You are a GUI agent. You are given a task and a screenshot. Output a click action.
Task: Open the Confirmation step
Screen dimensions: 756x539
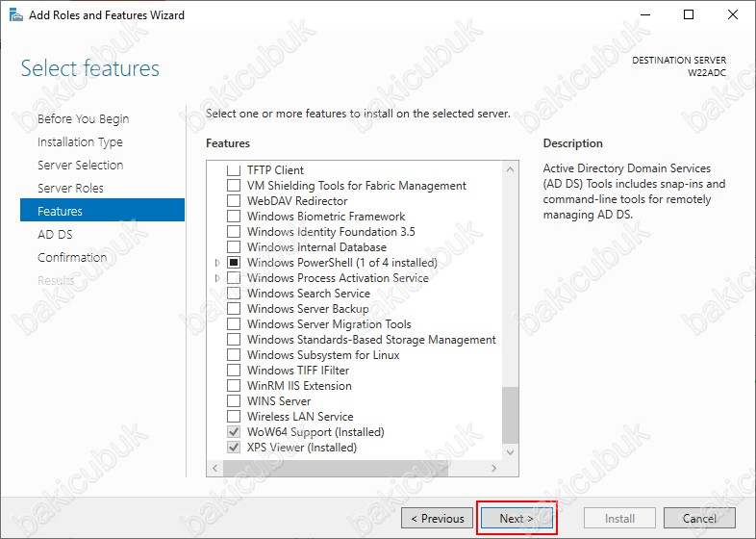[x=72, y=258]
